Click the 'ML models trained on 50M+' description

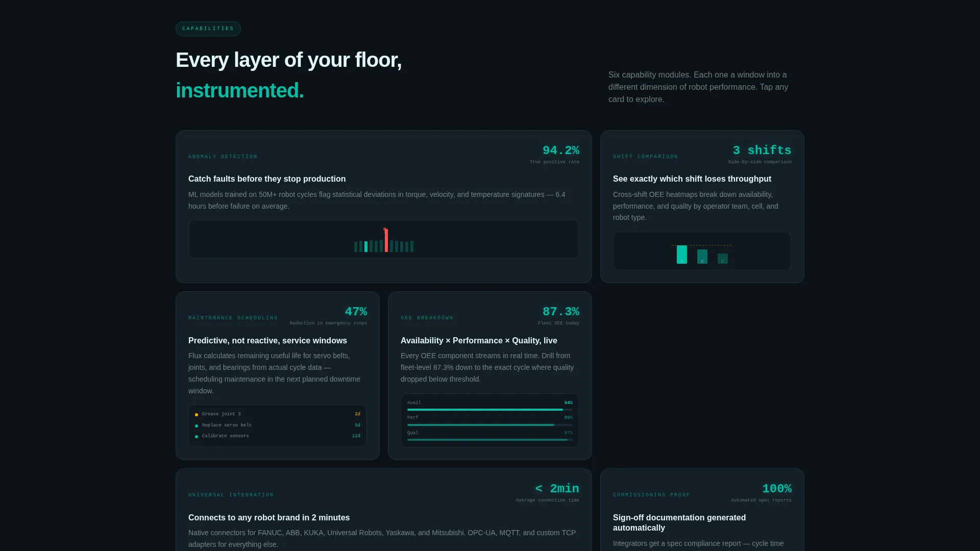377,201
